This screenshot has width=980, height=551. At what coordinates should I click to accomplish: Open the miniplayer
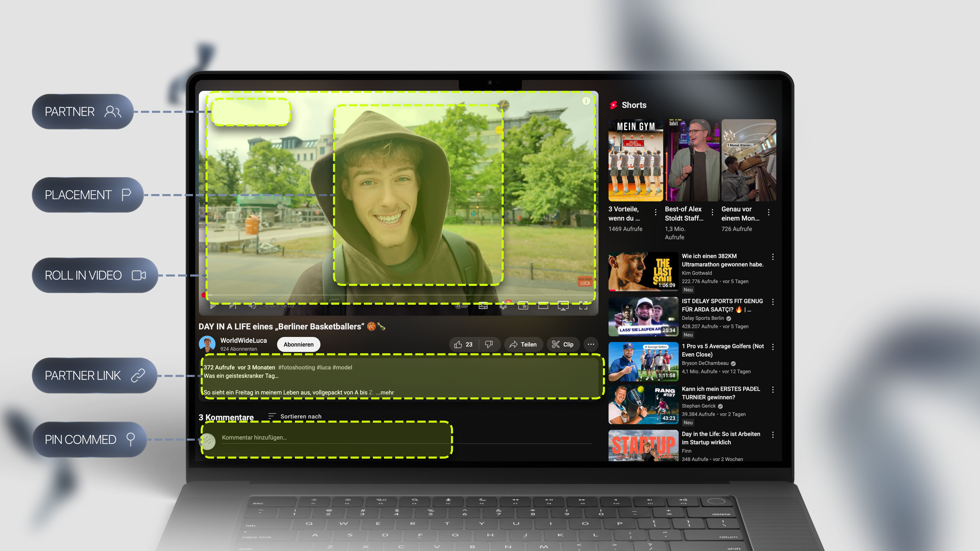pos(523,306)
